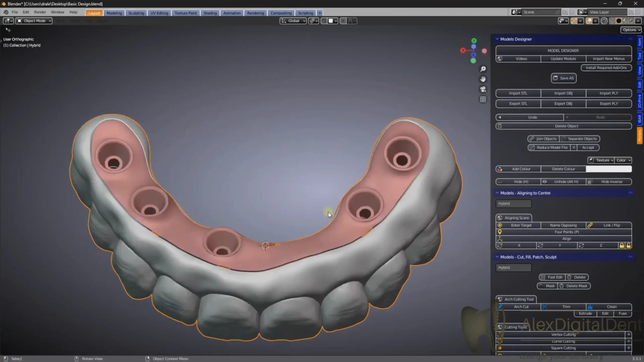
Task: Open the Global transform orientation dropdown
Action: (293, 21)
